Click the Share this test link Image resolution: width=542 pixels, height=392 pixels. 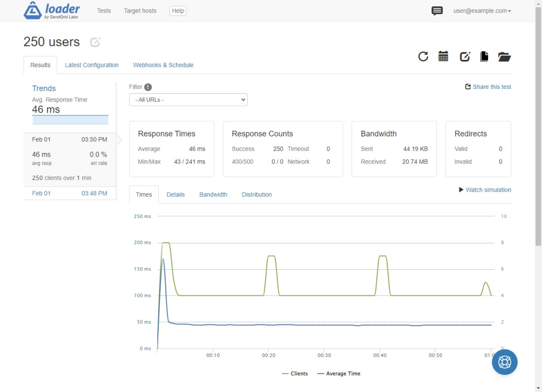pos(487,87)
